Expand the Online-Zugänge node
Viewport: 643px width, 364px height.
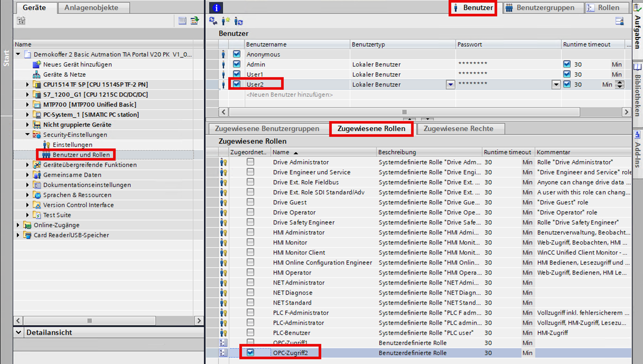[18, 225]
